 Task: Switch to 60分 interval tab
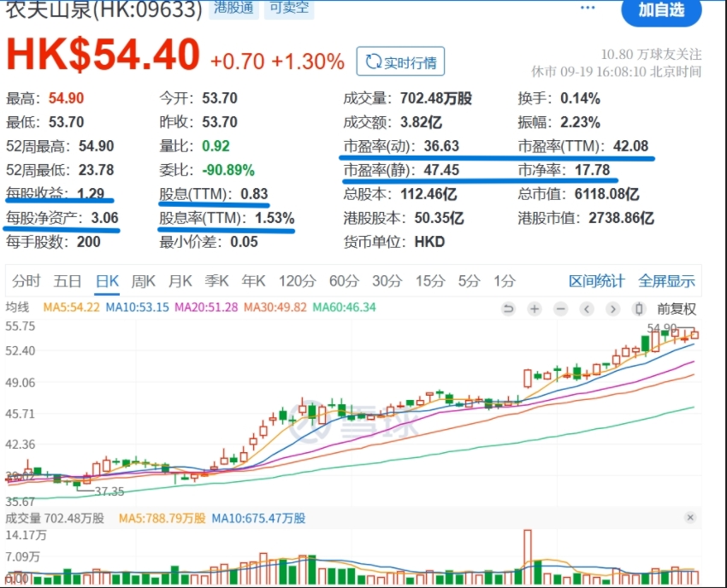coord(344,281)
